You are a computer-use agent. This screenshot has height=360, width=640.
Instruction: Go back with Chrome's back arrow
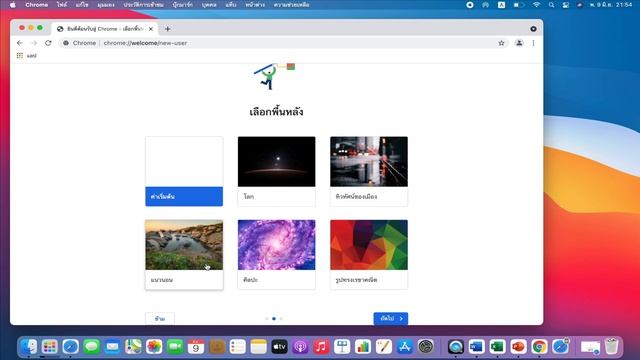point(20,43)
